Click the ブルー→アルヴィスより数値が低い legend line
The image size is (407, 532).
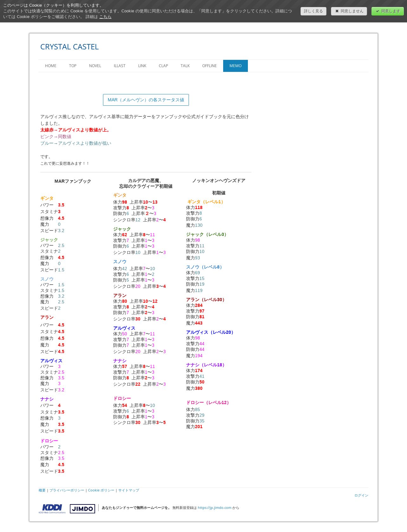coord(76,143)
